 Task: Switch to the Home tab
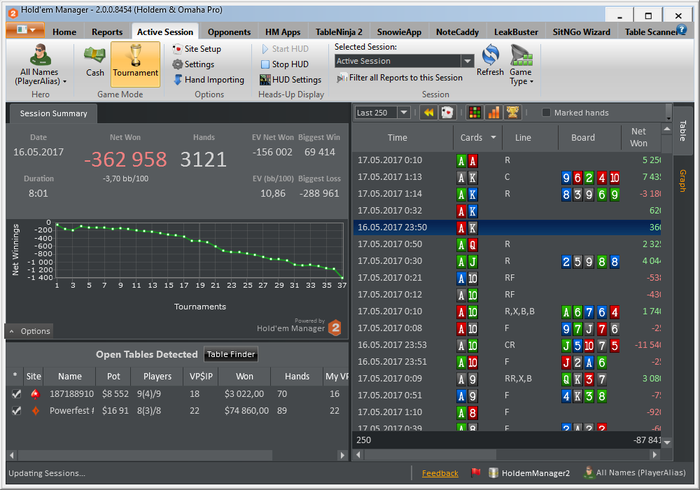(64, 32)
